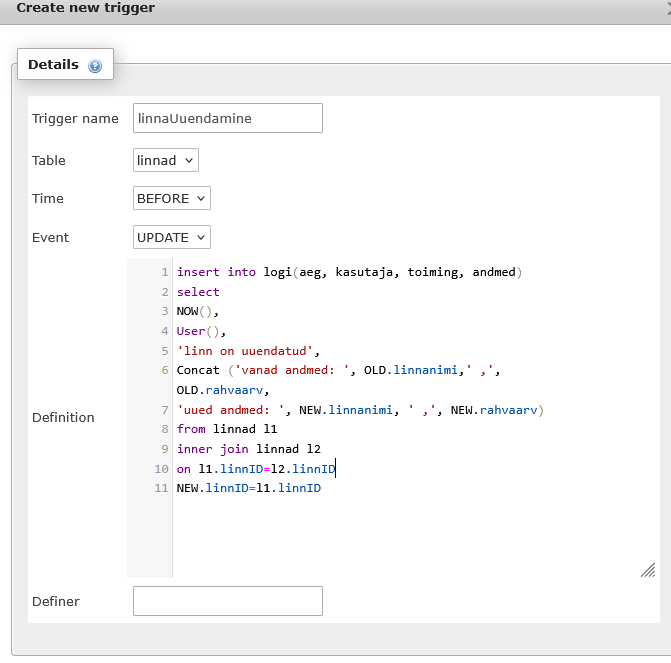Click the editor resize handle in the corner
Image resolution: width=671 pixels, height=663 pixels.
pos(648,569)
